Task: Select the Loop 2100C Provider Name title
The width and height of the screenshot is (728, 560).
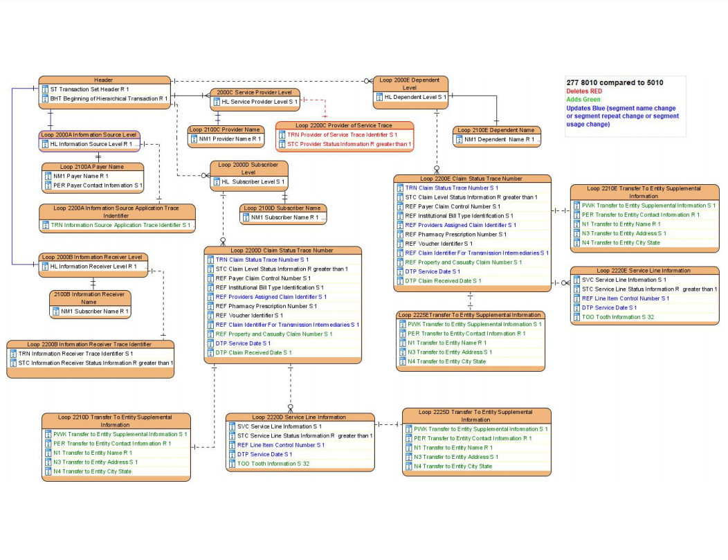Action: click(x=225, y=129)
